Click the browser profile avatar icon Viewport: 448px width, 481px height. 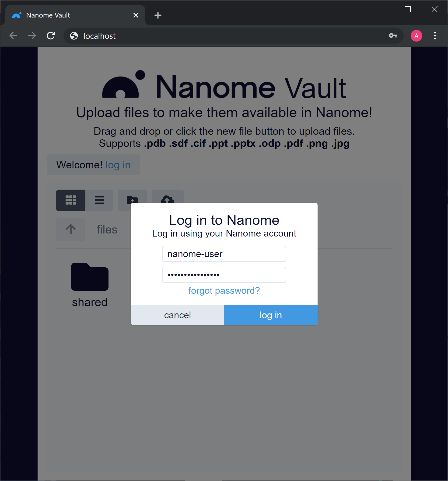[x=417, y=36]
